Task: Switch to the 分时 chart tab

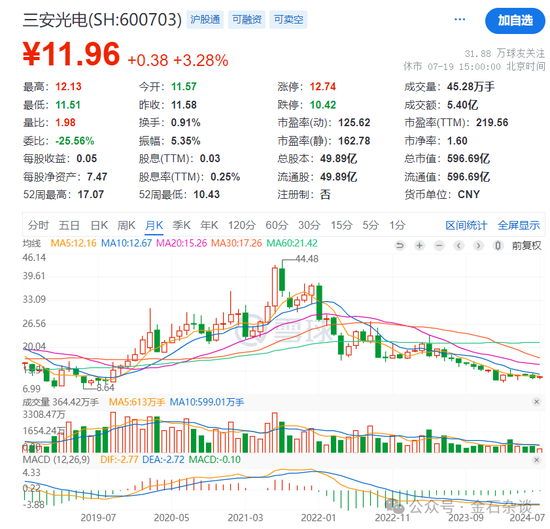Action: point(38,225)
